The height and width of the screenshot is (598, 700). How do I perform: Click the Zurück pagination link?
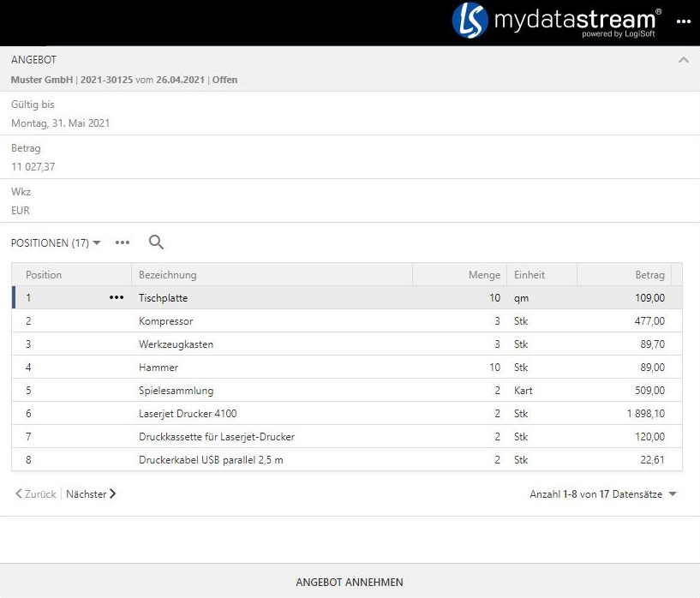tap(36, 494)
